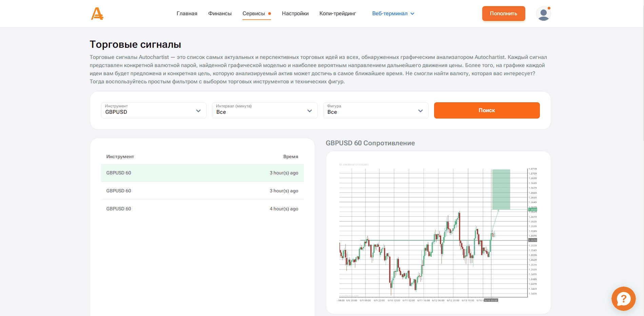The width and height of the screenshot is (644, 316).
Task: Open the user profile avatar
Action: (543, 14)
